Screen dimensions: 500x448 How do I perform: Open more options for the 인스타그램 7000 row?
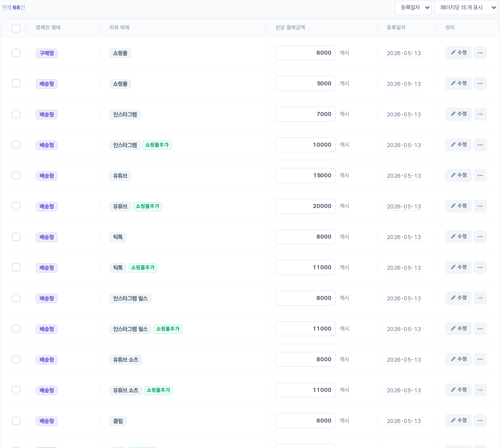click(x=480, y=114)
